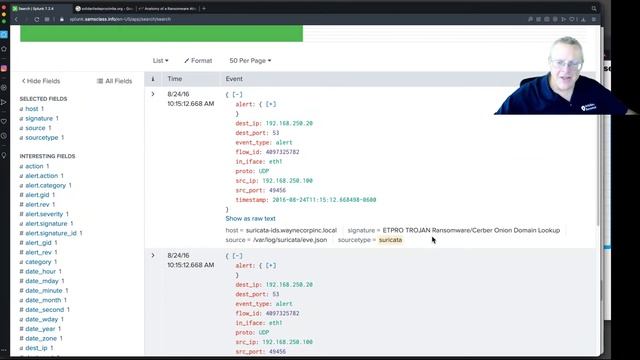Open All Fields dialog
The image size is (640, 360).
114,81
